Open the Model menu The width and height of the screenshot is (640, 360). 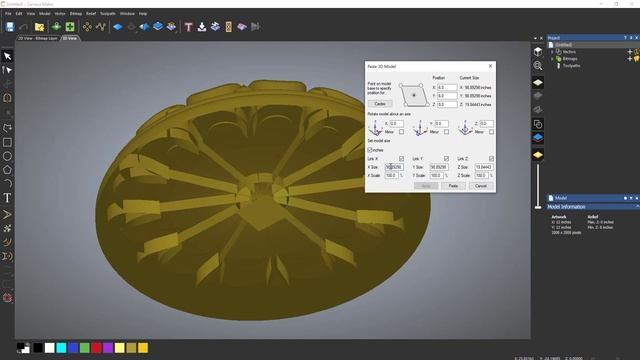point(44,13)
